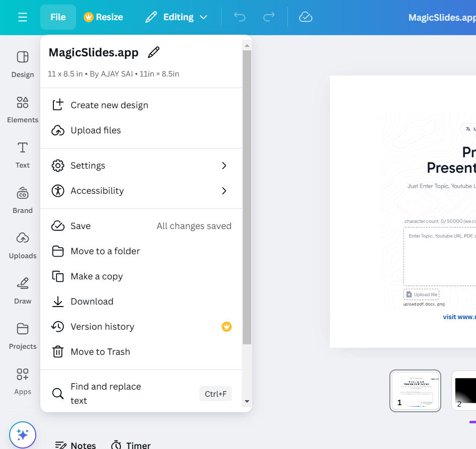Choose Make a copy
The image size is (476, 449).
pos(141,276)
